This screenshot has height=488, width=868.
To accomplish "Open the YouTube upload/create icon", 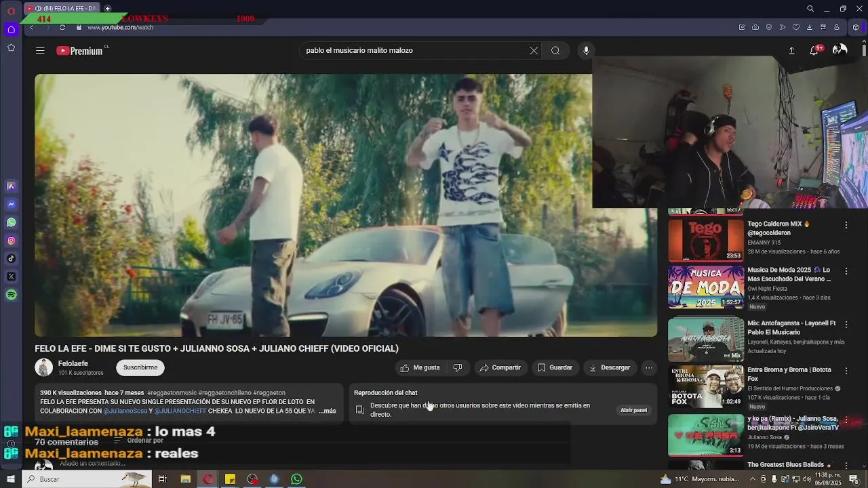I will (791, 50).
